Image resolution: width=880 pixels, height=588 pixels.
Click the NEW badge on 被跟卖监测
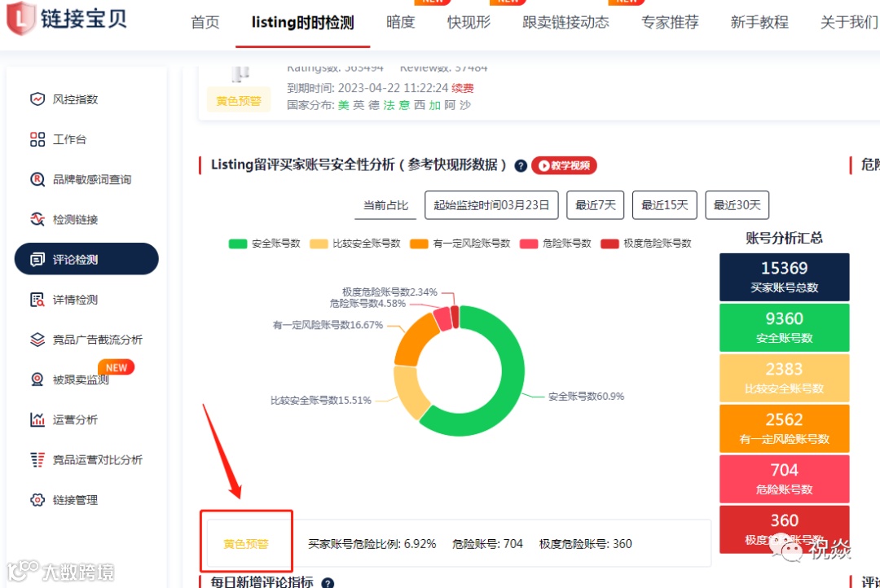point(117,367)
